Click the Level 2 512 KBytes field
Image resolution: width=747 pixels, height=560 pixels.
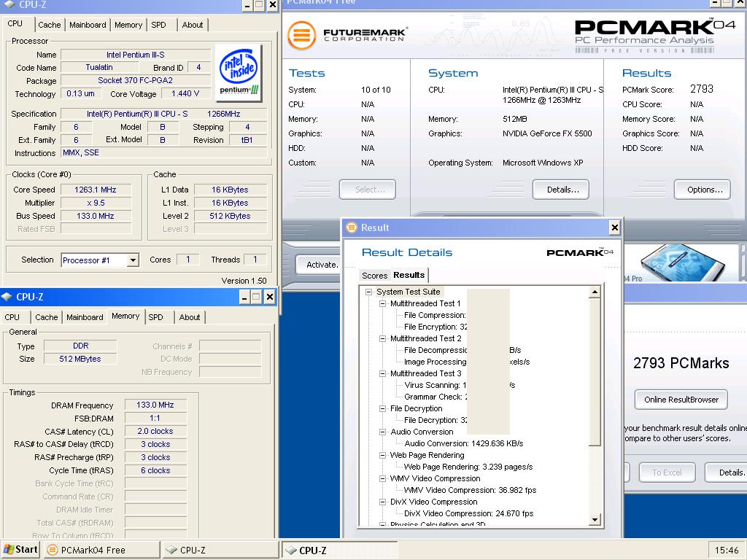(230, 216)
